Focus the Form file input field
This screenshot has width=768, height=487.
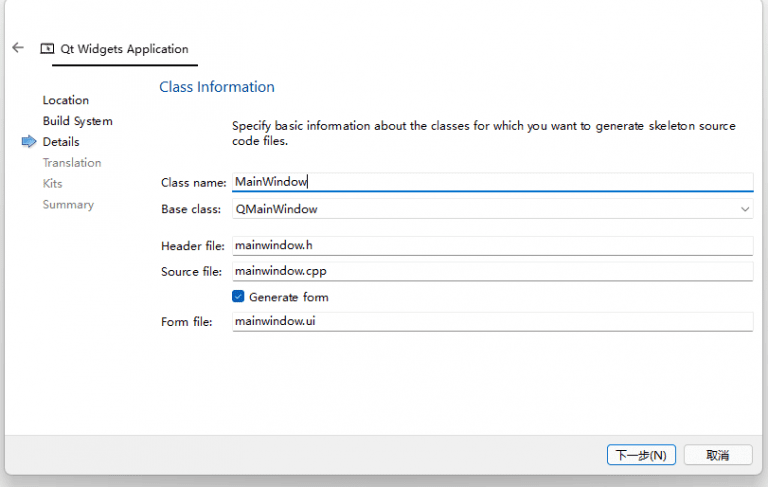pos(491,321)
